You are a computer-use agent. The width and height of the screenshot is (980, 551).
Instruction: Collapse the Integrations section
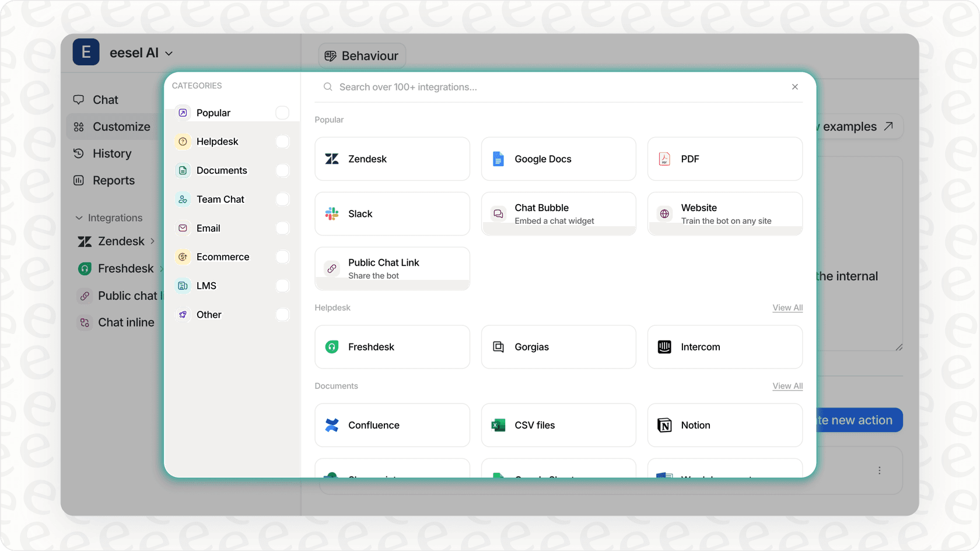coord(79,217)
